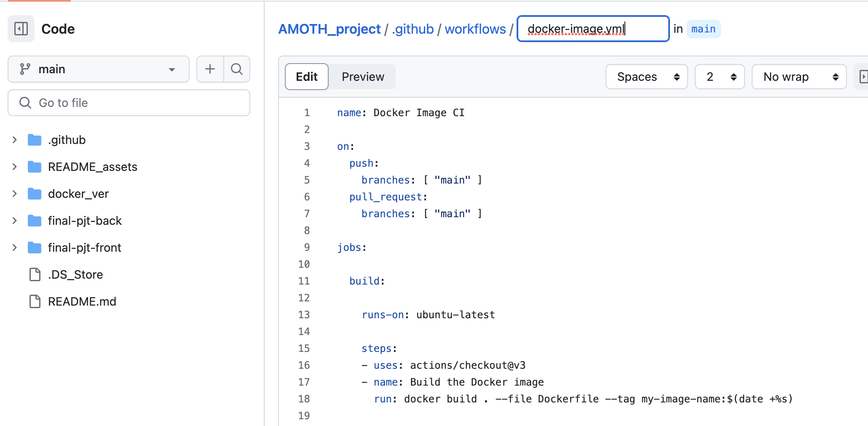Screen dimensions: 868x426
Task: Expand the docker_ver folder
Action: coord(14,193)
